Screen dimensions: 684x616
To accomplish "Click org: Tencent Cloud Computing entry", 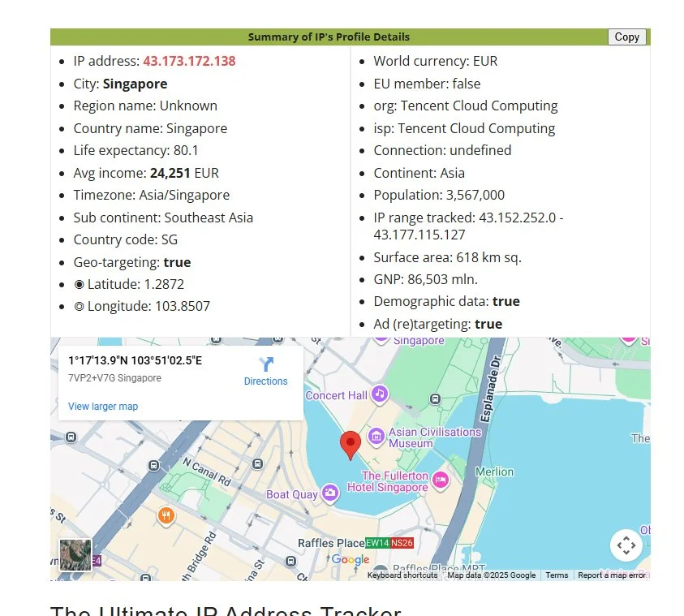I will (x=466, y=106).
